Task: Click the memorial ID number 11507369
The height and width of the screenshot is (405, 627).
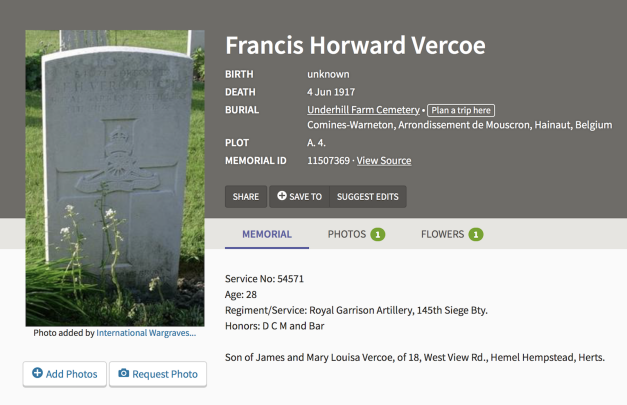Action: [x=328, y=160]
